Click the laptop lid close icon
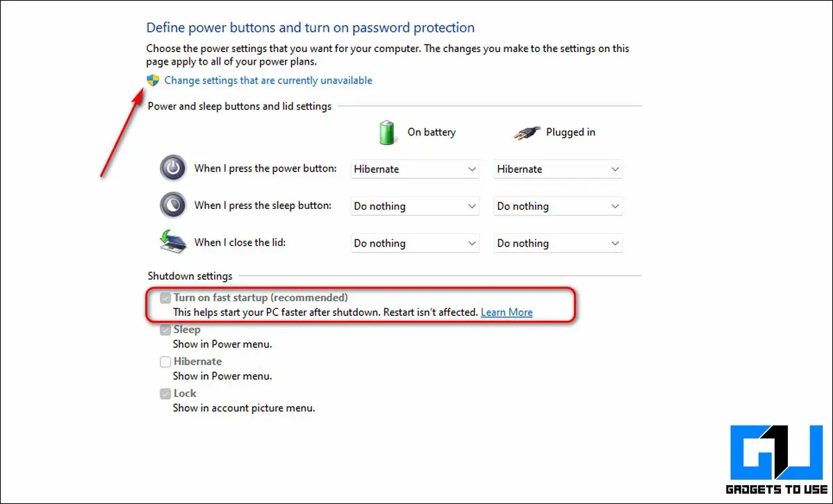 click(173, 242)
